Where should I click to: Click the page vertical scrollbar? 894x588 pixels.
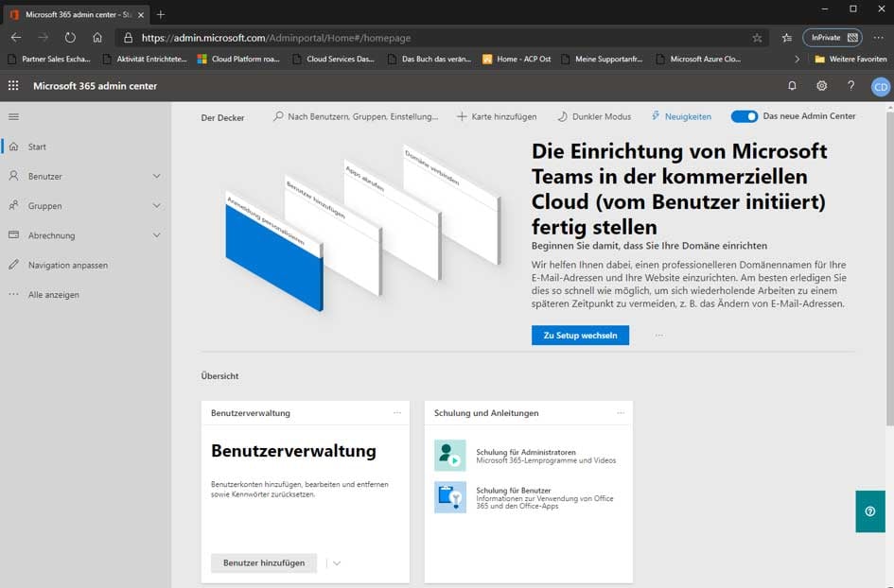889,268
